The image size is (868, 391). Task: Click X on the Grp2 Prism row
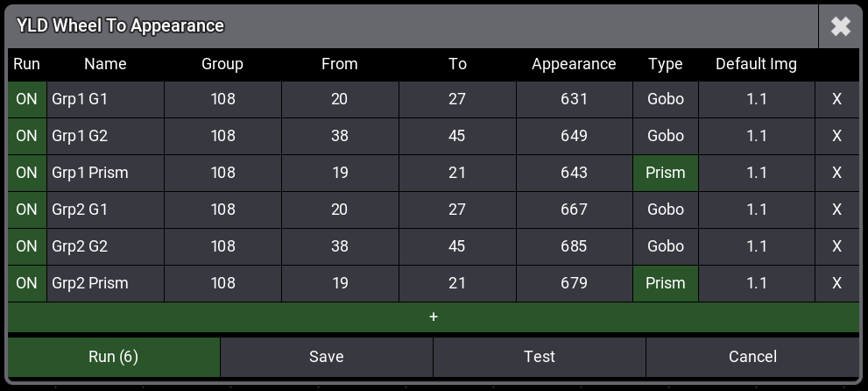[836, 283]
